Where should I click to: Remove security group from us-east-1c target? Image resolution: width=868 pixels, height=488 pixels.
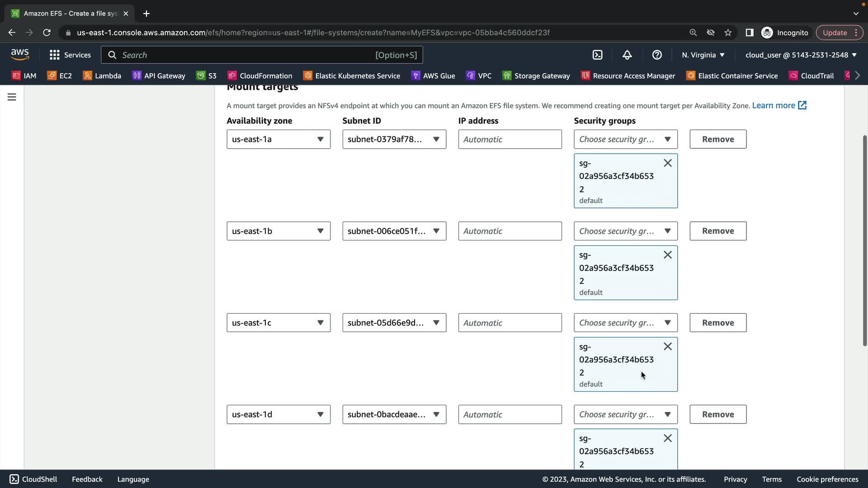(667, 347)
